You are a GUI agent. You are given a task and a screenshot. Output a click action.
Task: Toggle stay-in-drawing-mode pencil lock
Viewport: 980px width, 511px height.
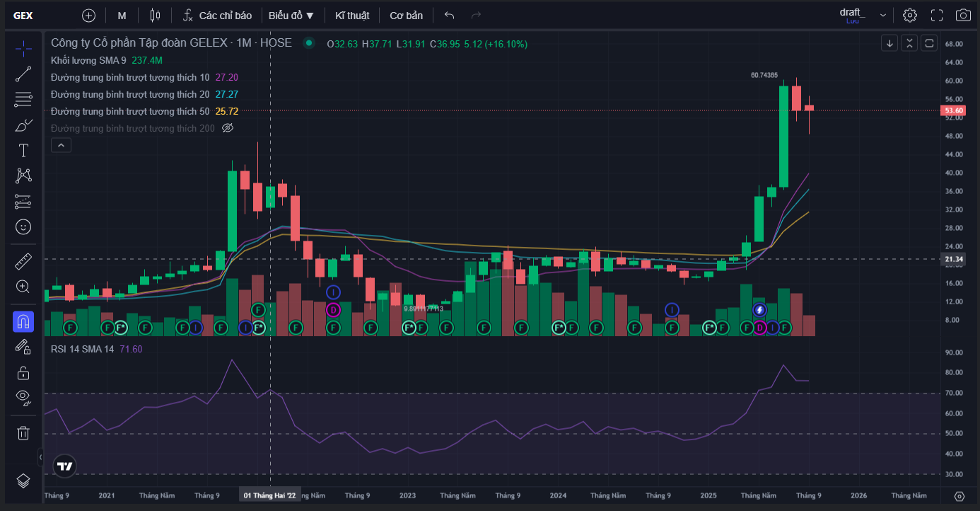click(23, 347)
